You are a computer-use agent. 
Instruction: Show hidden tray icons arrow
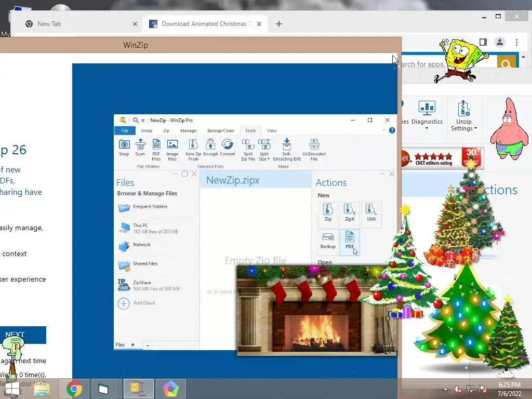445,389
